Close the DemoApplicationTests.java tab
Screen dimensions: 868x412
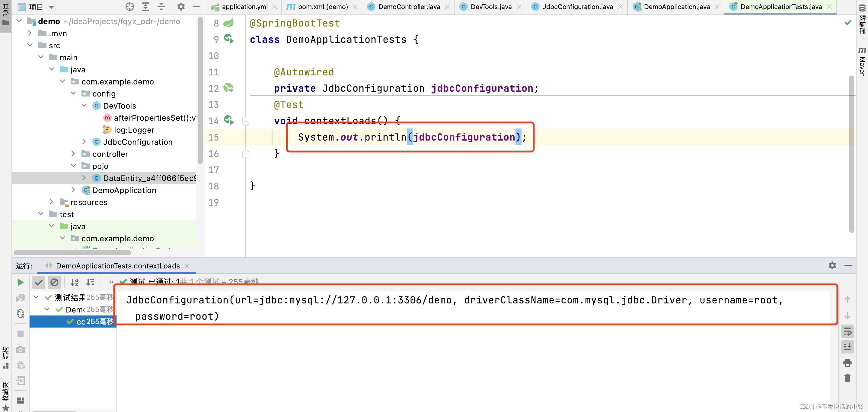(x=830, y=7)
